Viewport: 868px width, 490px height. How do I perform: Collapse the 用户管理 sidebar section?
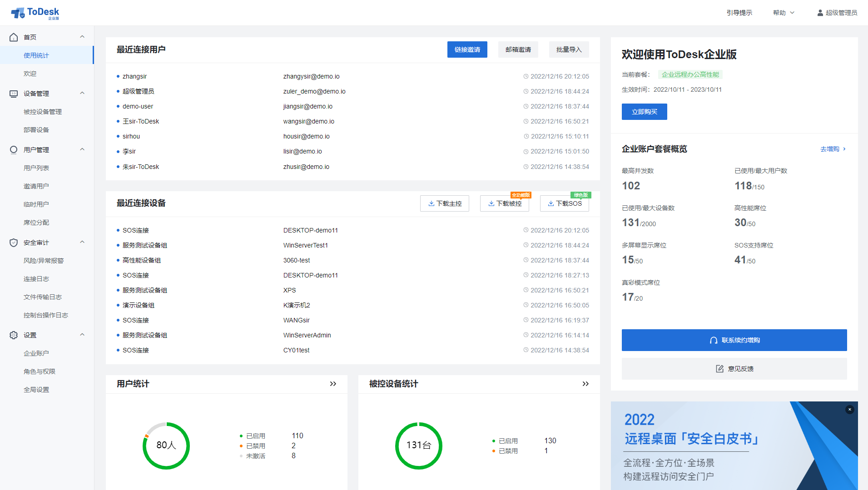point(82,150)
